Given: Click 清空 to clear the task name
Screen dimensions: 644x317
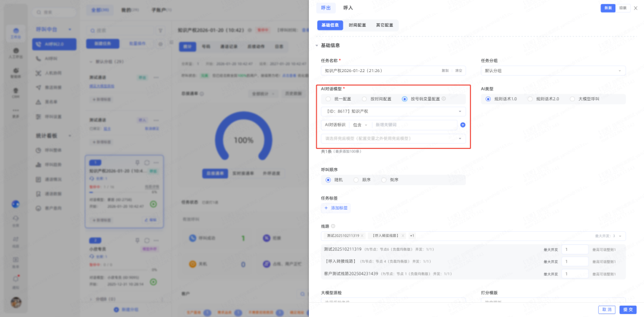Looking at the screenshot, I should click(x=459, y=70).
